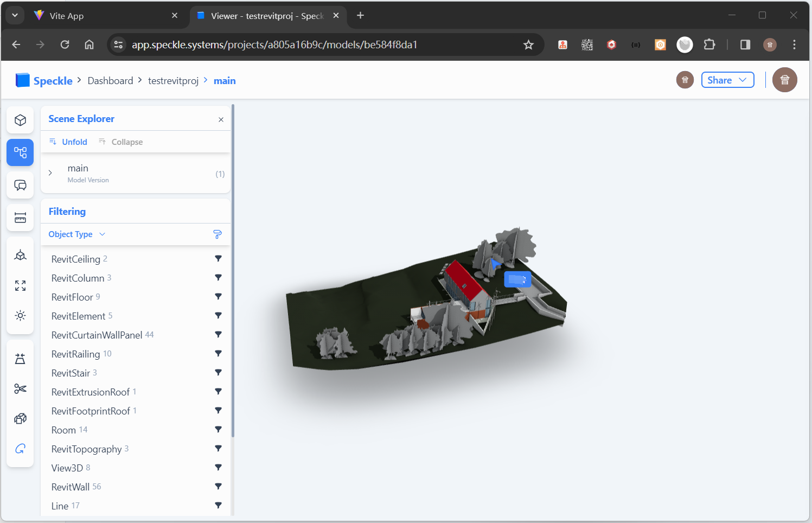
Task: Filter by RevitRailing funnel icon
Action: click(218, 354)
